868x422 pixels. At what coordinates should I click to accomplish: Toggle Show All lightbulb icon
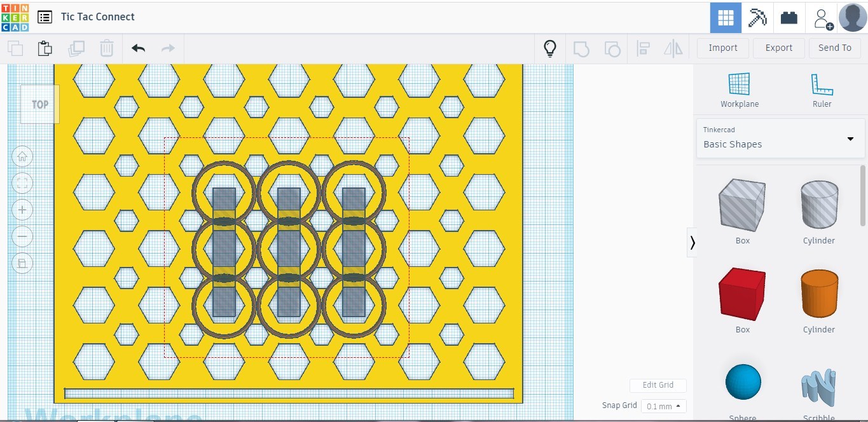pos(550,48)
